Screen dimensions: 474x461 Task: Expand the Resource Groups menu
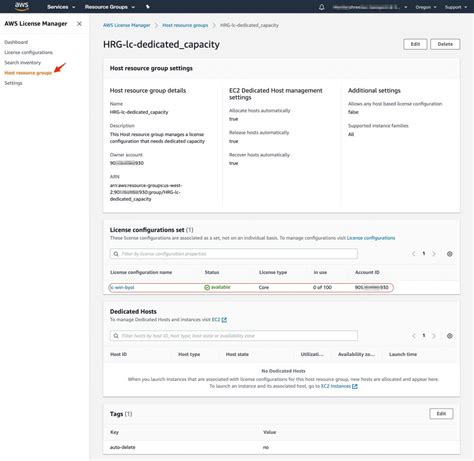[110, 7]
